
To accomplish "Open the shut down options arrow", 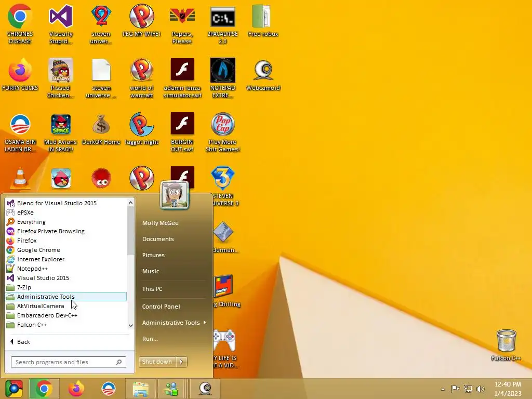I will [x=181, y=362].
